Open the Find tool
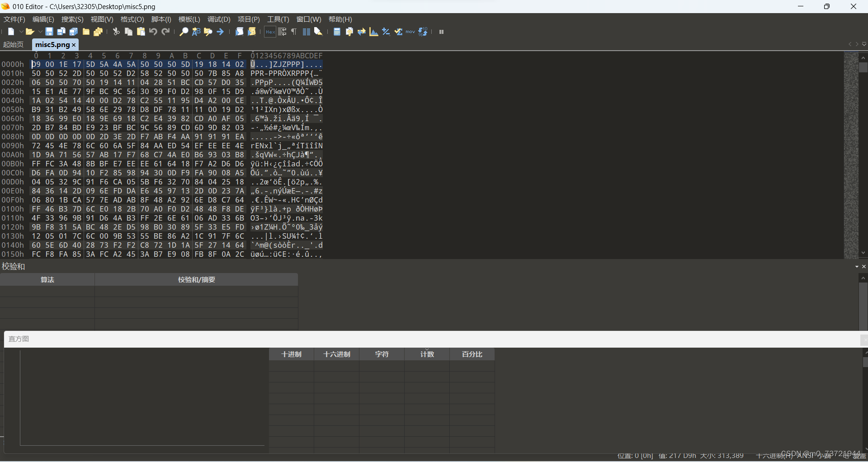Screen dimensions: 868x462 tap(183, 32)
